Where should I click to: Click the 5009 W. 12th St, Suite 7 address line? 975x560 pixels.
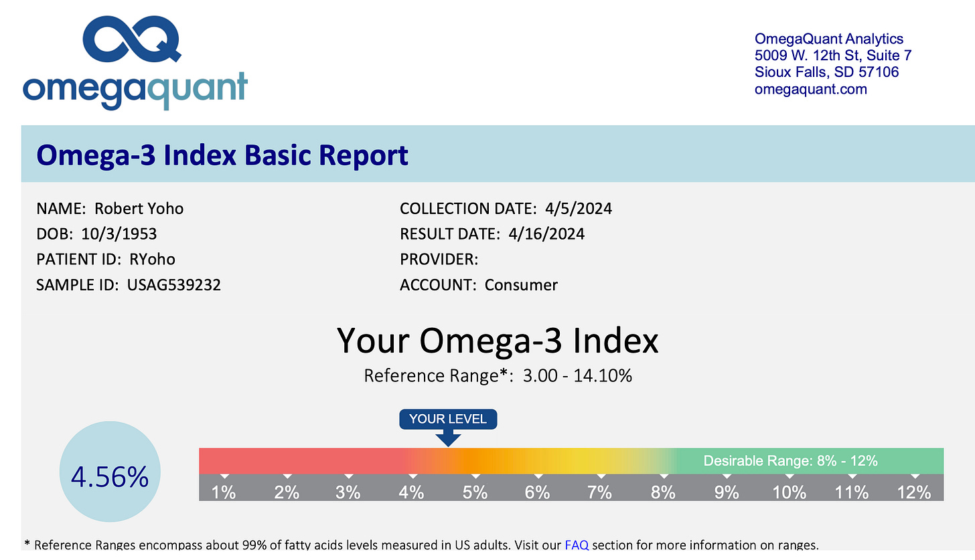[x=833, y=56]
